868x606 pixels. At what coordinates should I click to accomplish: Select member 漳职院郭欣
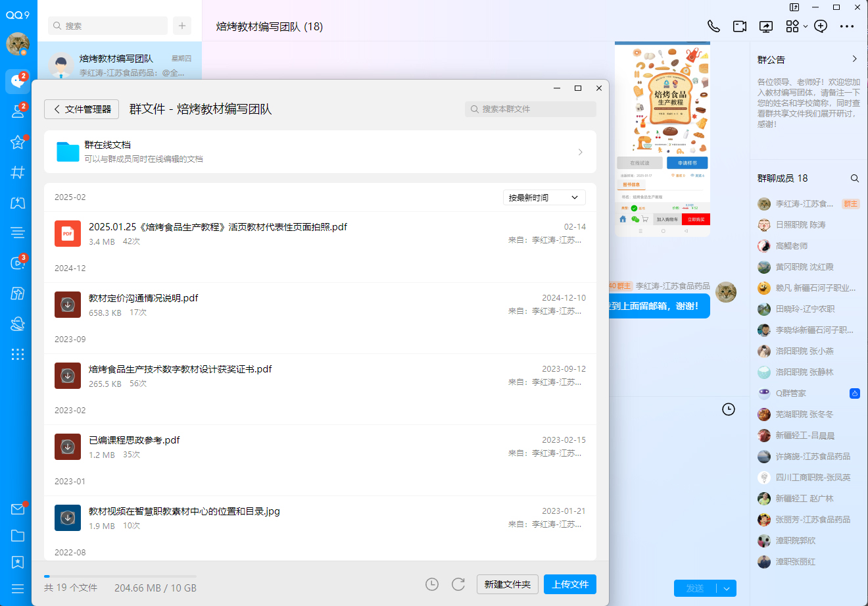[809, 541]
